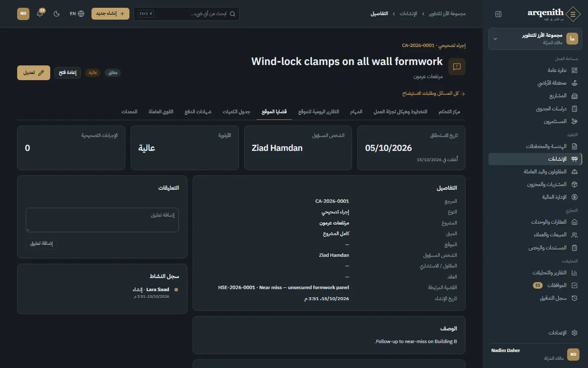Open the ND avatar in top bar
The width and height of the screenshot is (588, 368).
coord(23,13)
